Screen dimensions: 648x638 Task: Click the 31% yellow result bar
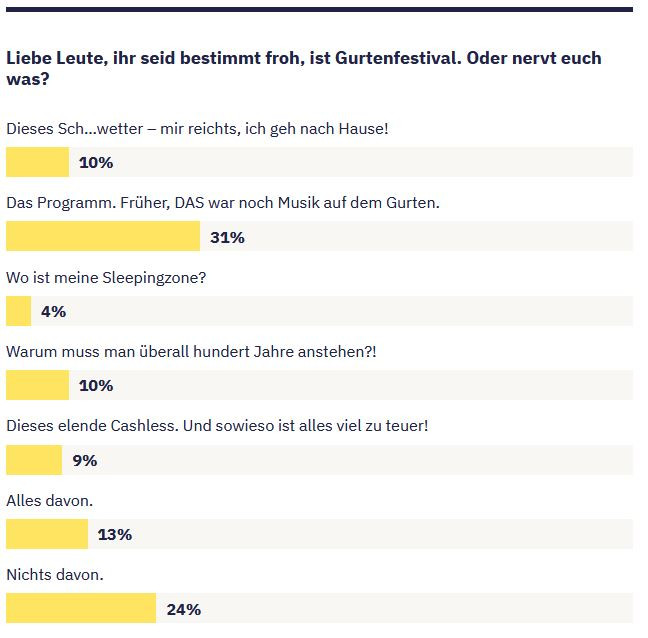pyautogui.click(x=103, y=236)
